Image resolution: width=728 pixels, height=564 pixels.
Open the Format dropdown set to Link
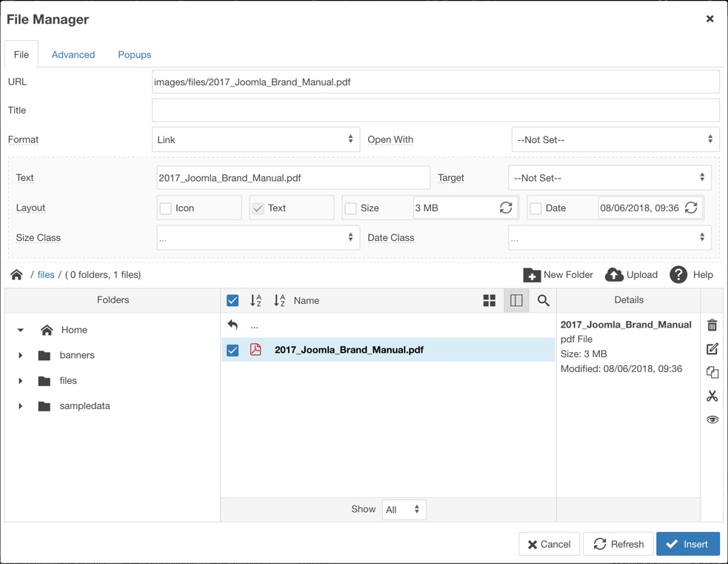point(256,139)
